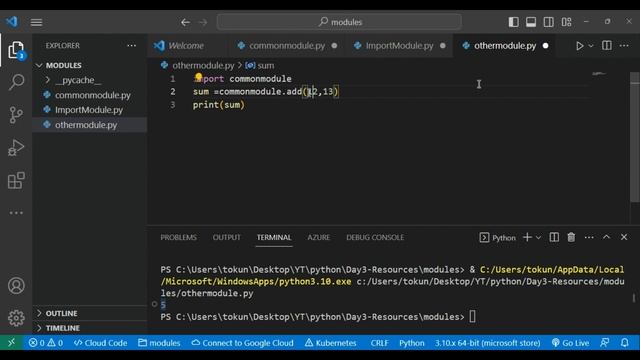Show additional views ellipsis in activity bar

pos(16,213)
